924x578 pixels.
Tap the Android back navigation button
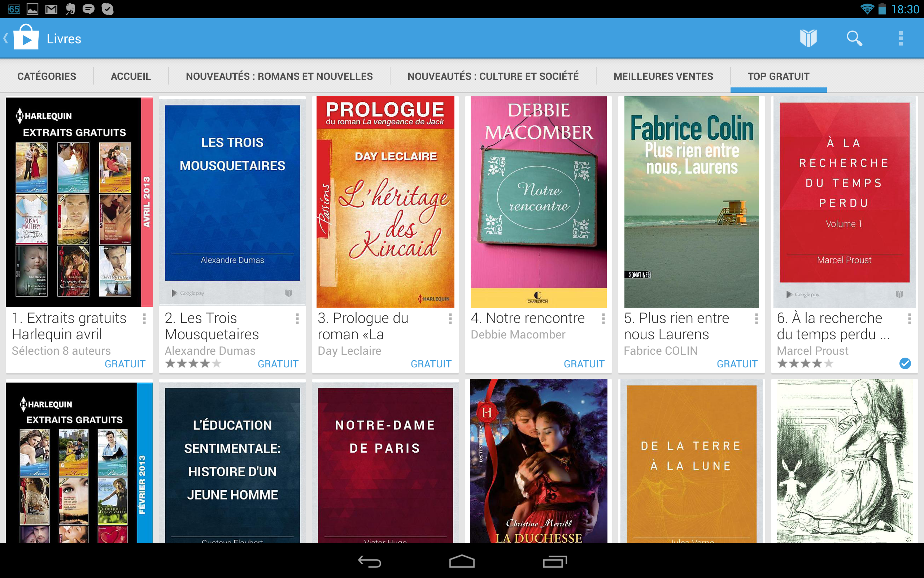coord(369,561)
